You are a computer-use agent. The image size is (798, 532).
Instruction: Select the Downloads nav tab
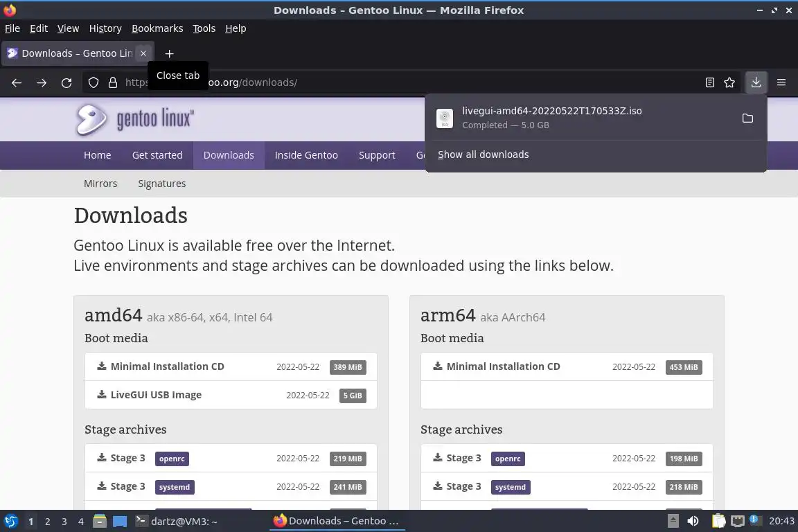[229, 155]
